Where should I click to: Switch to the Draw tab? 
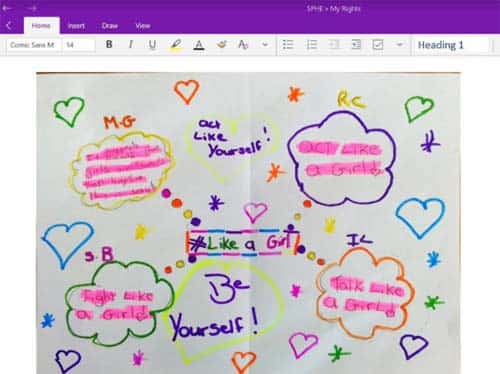(x=110, y=26)
